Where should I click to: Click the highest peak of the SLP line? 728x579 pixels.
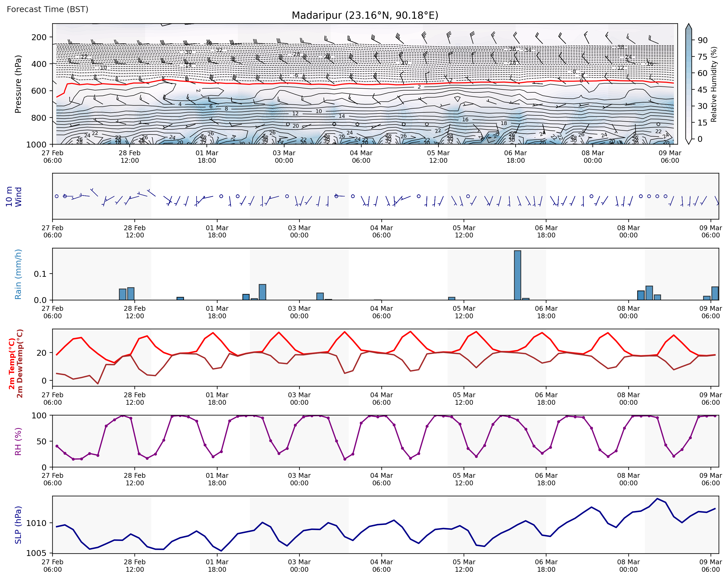tap(657, 499)
